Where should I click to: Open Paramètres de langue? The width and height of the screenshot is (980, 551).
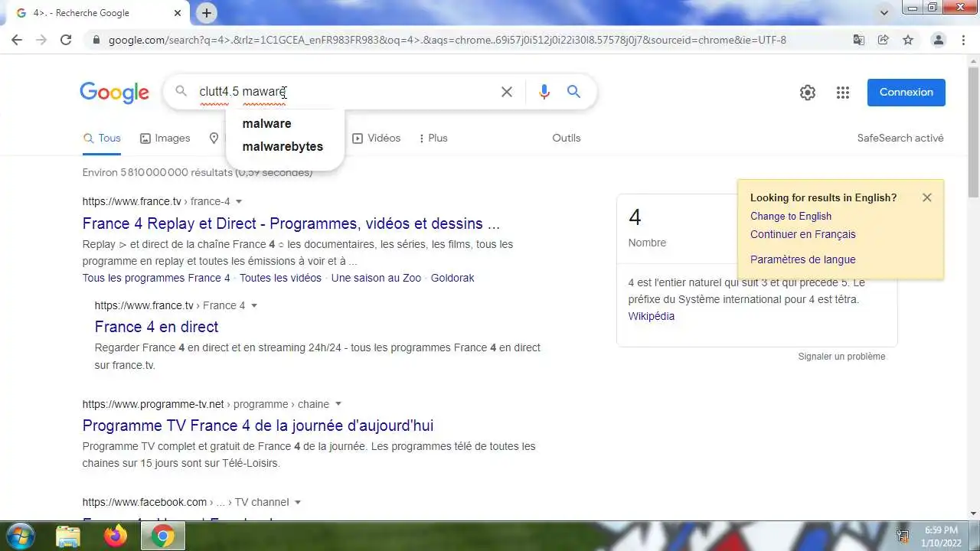tap(803, 259)
